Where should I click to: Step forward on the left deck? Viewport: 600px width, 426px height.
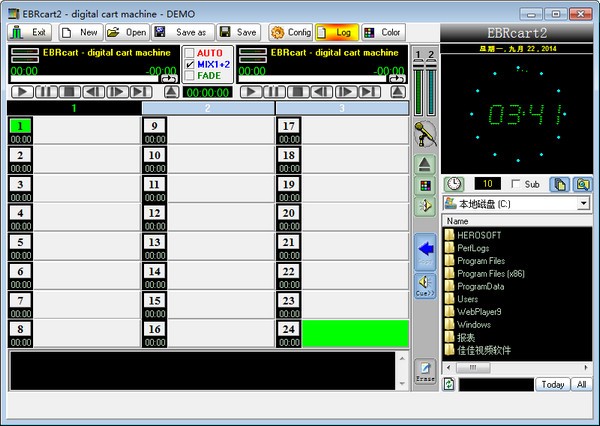pyautogui.click(x=117, y=92)
